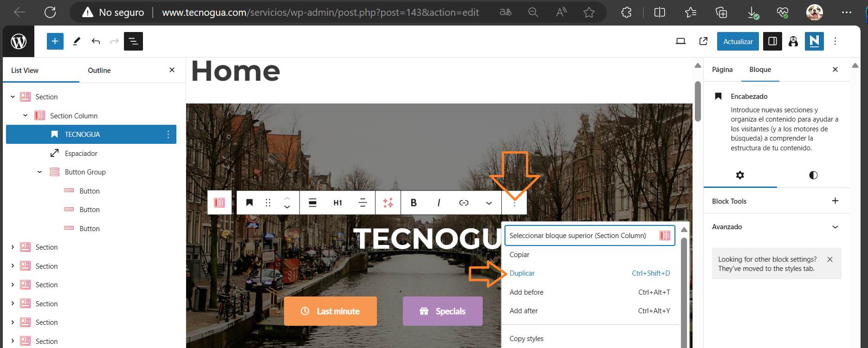Viewport: 868px width, 348px height.
Task: Open the block inserter plus button
Action: coord(55,41)
